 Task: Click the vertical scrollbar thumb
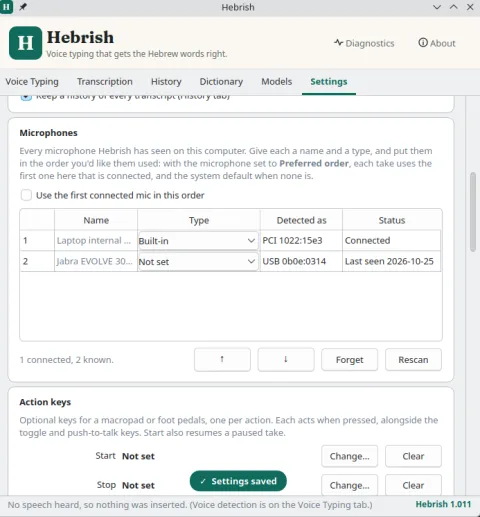coord(473,212)
